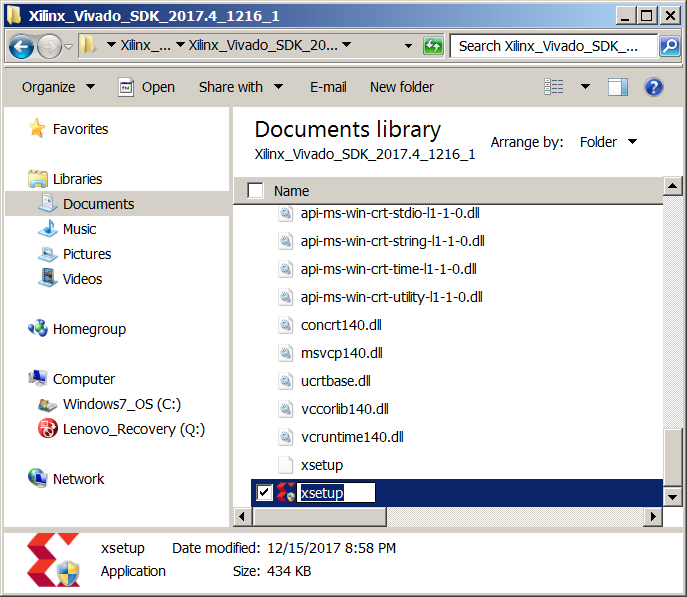This screenshot has width=687, height=597.
Task: Click the E-mail toolbar button
Action: [328, 87]
